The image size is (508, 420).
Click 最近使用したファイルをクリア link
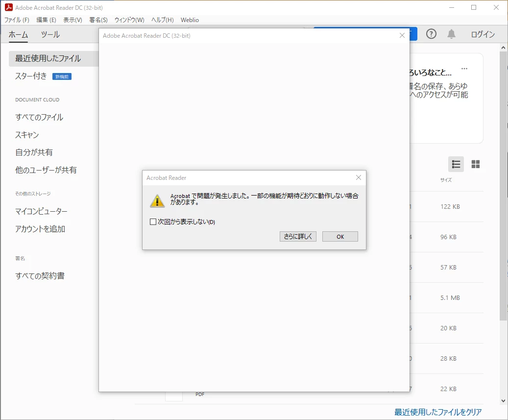[437, 412]
